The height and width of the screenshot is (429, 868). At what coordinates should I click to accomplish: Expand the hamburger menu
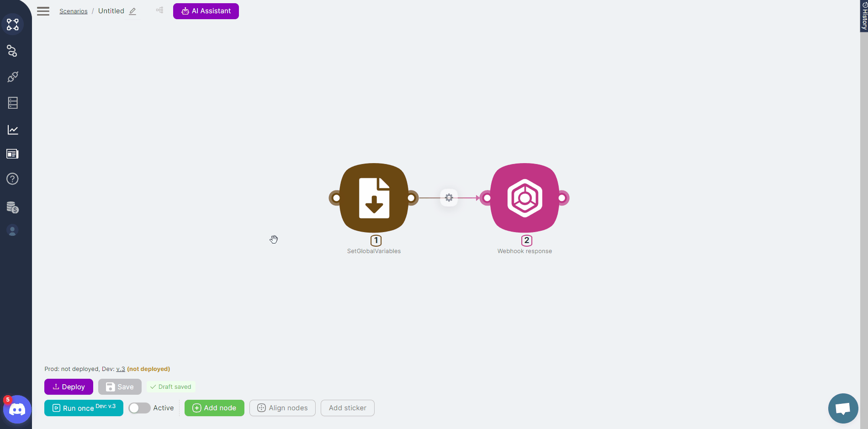coord(43,11)
